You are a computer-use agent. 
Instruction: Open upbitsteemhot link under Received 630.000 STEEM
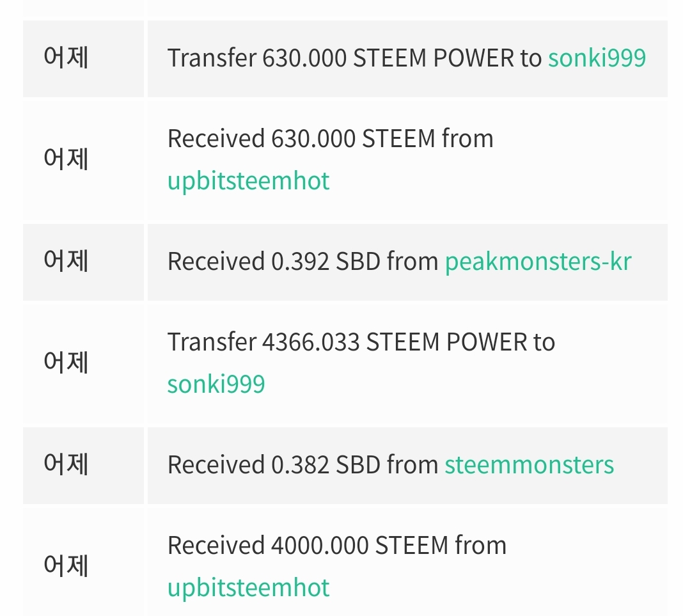(248, 181)
